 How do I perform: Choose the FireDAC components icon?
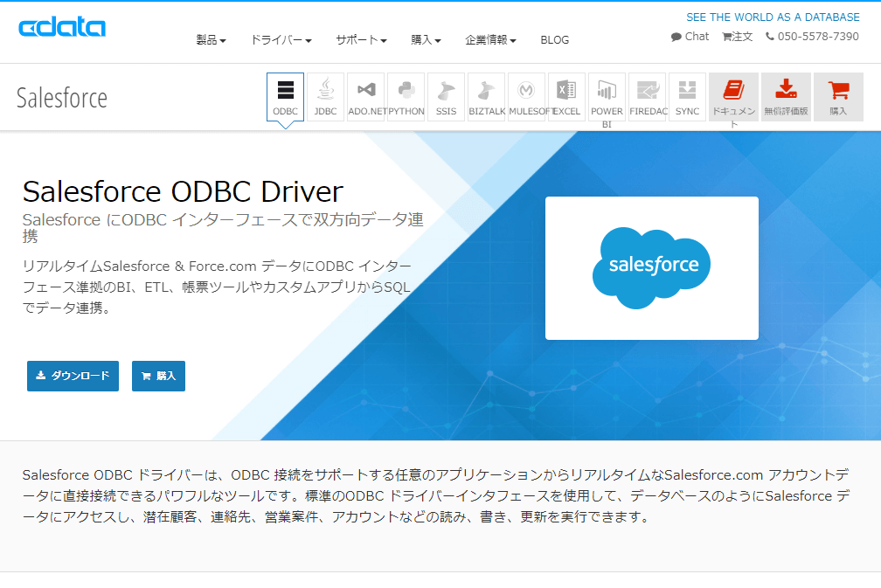pos(648,97)
